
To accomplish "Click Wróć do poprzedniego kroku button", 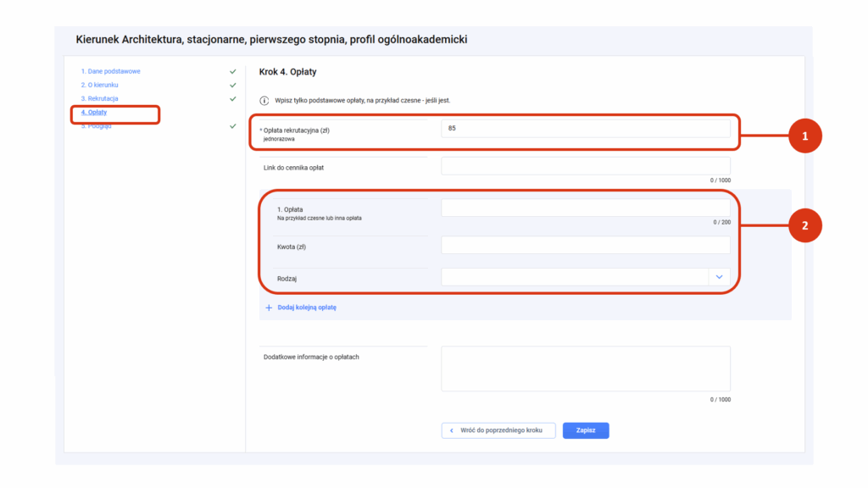I will tap(498, 430).
